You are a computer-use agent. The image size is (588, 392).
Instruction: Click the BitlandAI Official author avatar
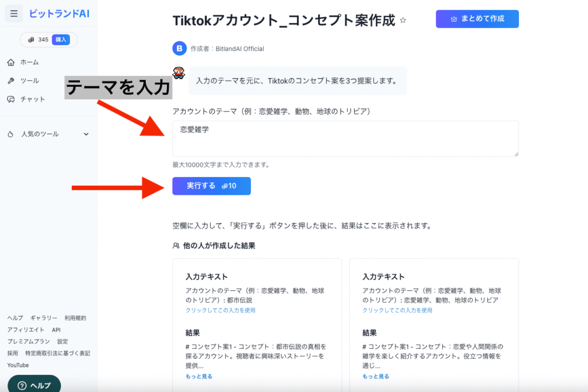[x=180, y=48]
